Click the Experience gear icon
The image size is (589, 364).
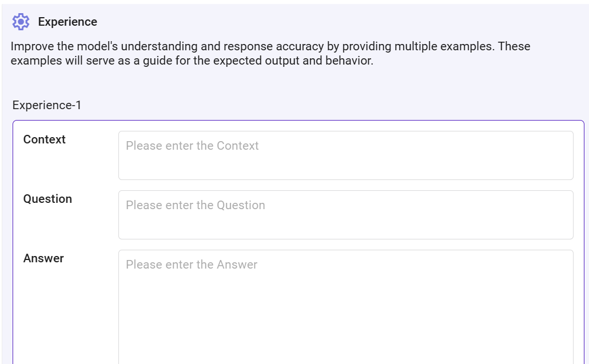pos(21,22)
